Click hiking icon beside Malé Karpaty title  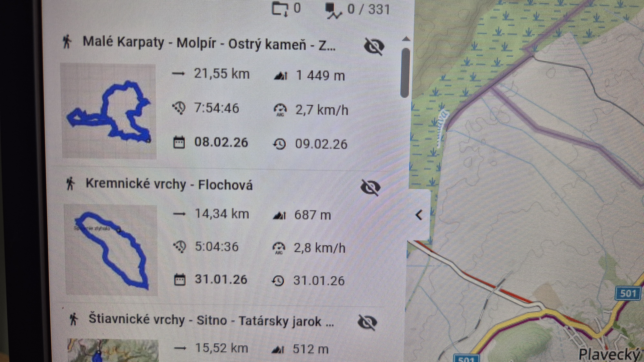67,42
